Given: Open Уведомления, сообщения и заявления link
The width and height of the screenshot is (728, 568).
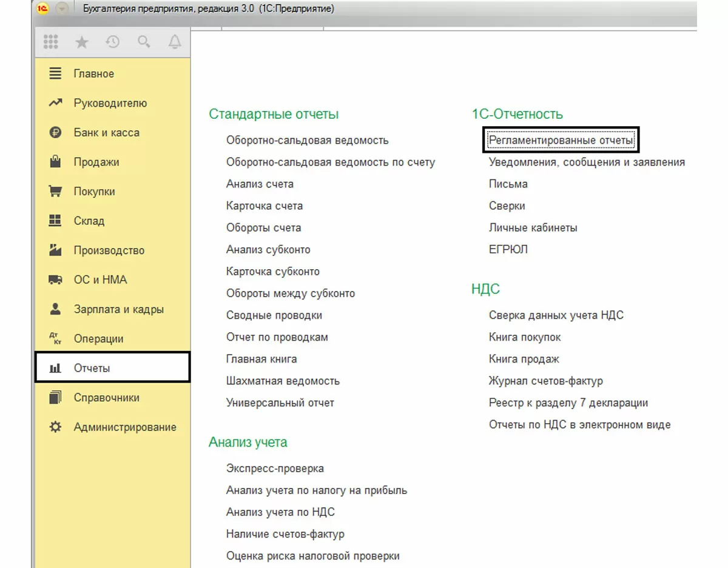Looking at the screenshot, I should [587, 162].
